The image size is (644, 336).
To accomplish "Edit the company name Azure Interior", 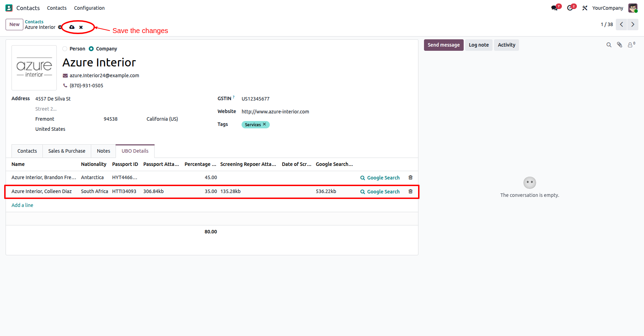I will pyautogui.click(x=99, y=63).
